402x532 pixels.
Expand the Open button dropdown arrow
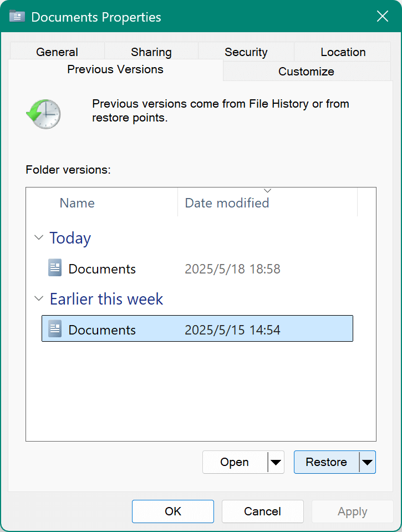coord(276,462)
